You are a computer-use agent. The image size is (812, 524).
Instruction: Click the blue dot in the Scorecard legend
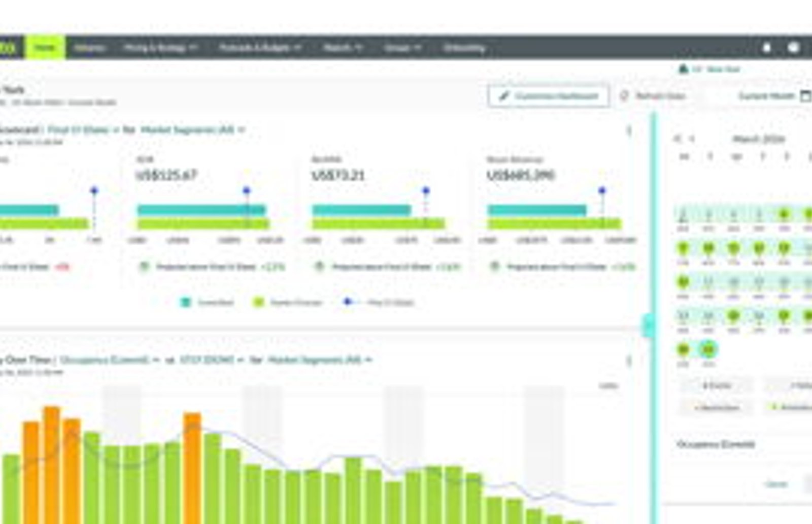347,302
